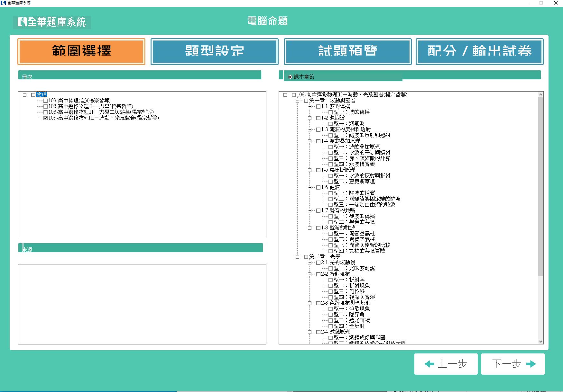Check 型四：水波槽實驗 checkbox

pos(330,164)
